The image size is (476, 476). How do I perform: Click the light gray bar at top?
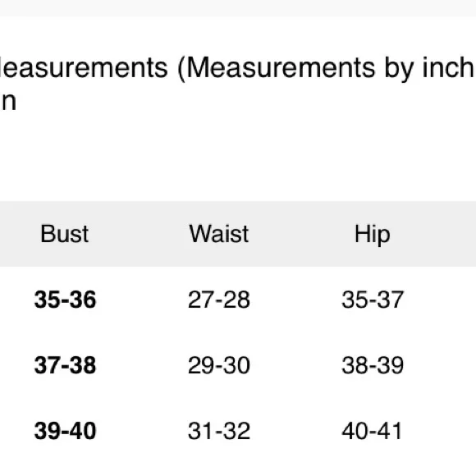pos(238,8)
